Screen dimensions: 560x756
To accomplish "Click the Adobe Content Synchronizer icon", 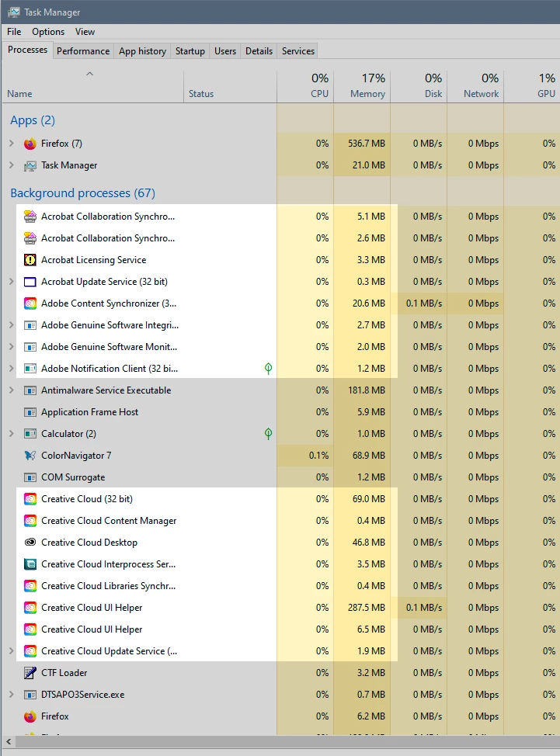I will tap(30, 303).
